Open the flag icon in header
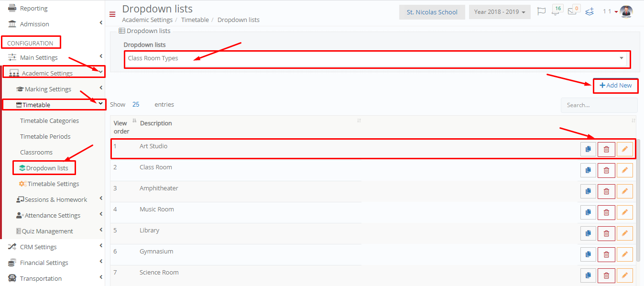644x286 pixels. click(541, 11)
